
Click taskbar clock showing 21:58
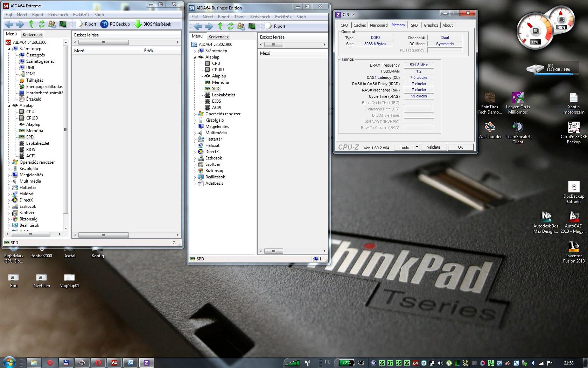pos(569,363)
